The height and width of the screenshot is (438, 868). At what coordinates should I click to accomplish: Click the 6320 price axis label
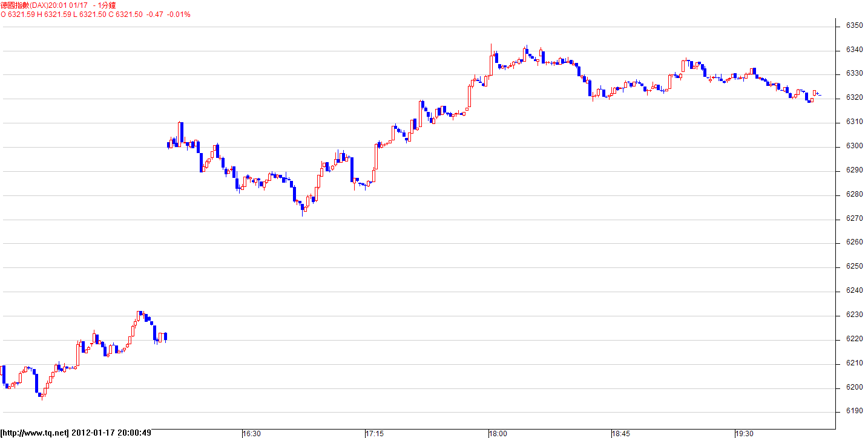854,97
